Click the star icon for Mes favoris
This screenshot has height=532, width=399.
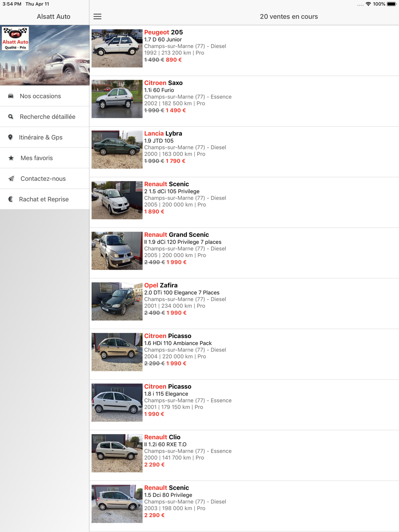pos(11,158)
